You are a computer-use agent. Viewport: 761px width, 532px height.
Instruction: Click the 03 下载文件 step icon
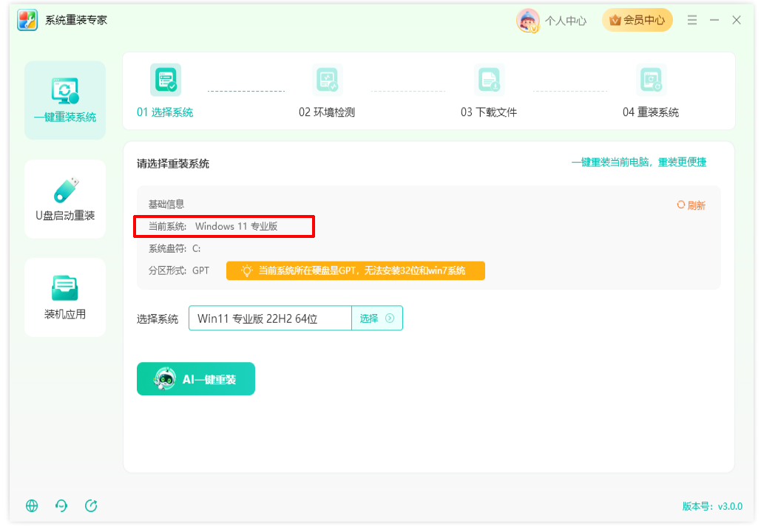click(x=489, y=80)
